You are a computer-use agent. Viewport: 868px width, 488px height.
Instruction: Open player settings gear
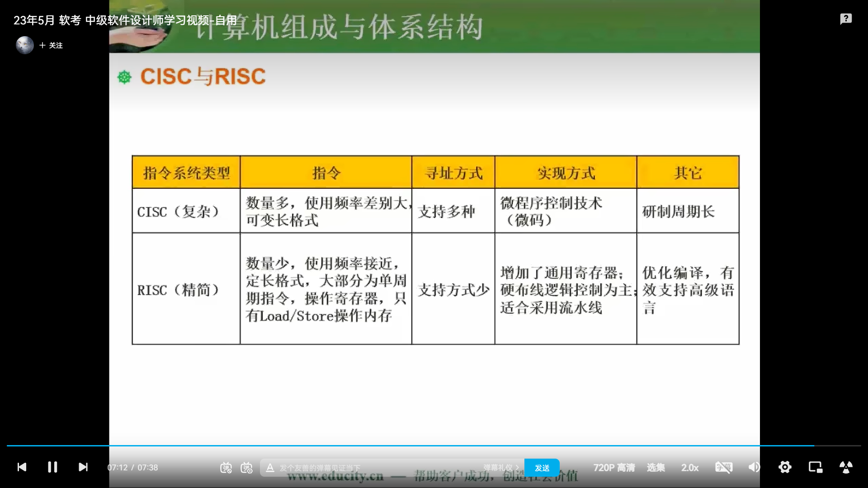click(785, 467)
